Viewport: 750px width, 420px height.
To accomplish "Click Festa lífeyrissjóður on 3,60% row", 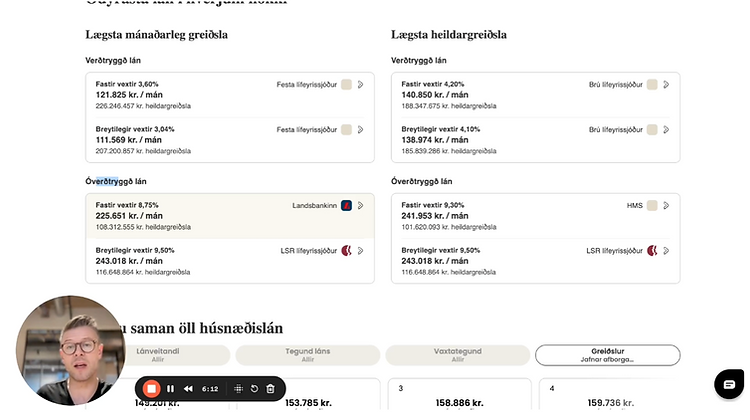I will tap(307, 85).
